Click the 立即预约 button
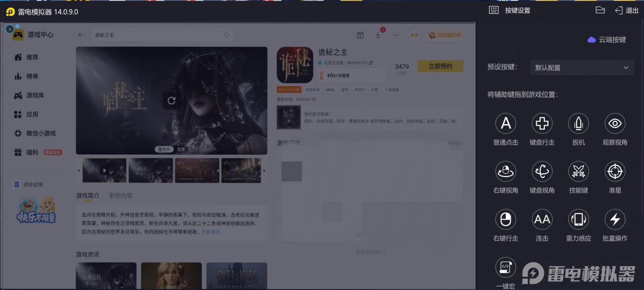644x290 pixels. [x=441, y=66]
